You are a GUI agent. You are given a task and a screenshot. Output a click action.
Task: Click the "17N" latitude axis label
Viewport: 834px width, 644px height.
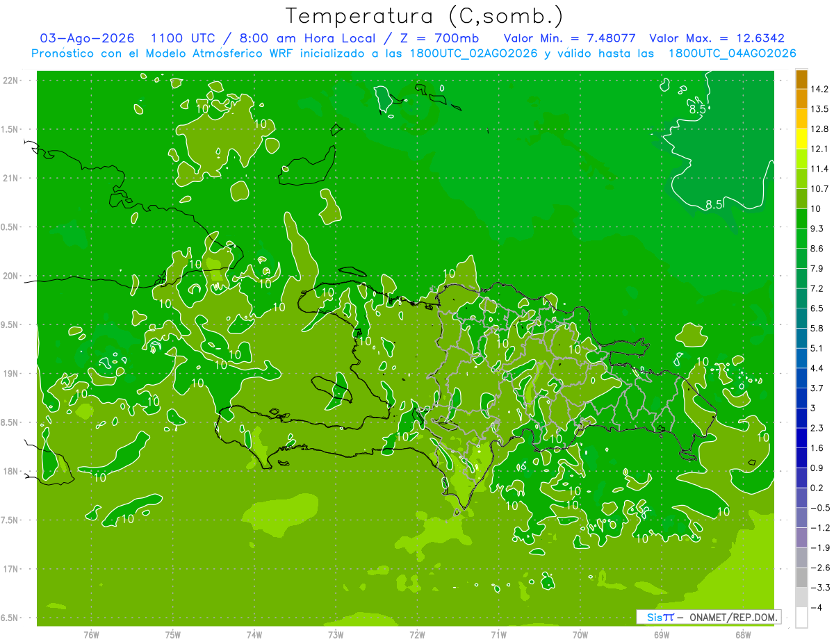(11, 570)
